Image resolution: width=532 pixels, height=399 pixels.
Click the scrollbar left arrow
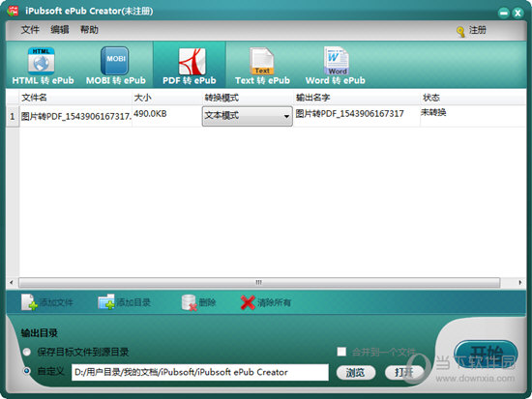(12, 282)
